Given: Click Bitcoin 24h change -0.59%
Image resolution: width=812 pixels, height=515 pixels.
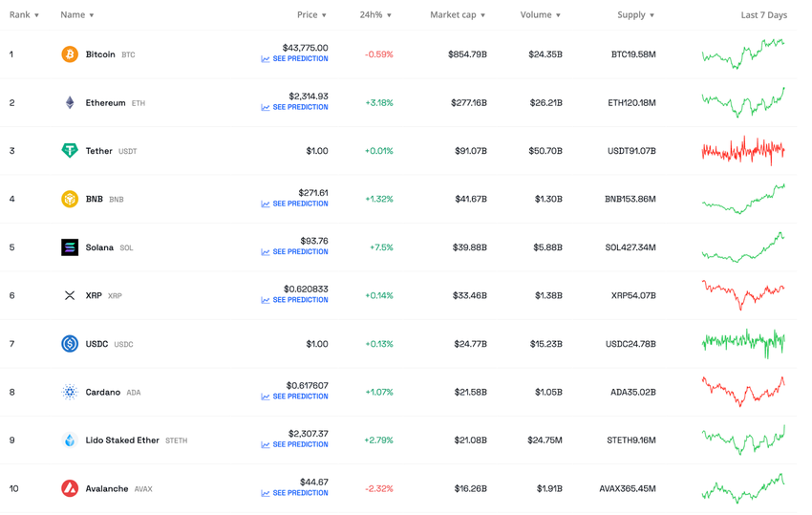Looking at the screenshot, I should 379,54.
